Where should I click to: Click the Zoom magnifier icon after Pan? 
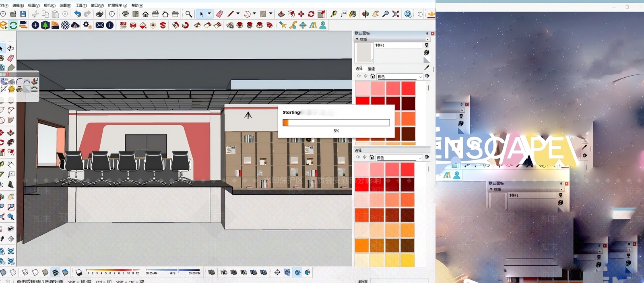point(386,14)
